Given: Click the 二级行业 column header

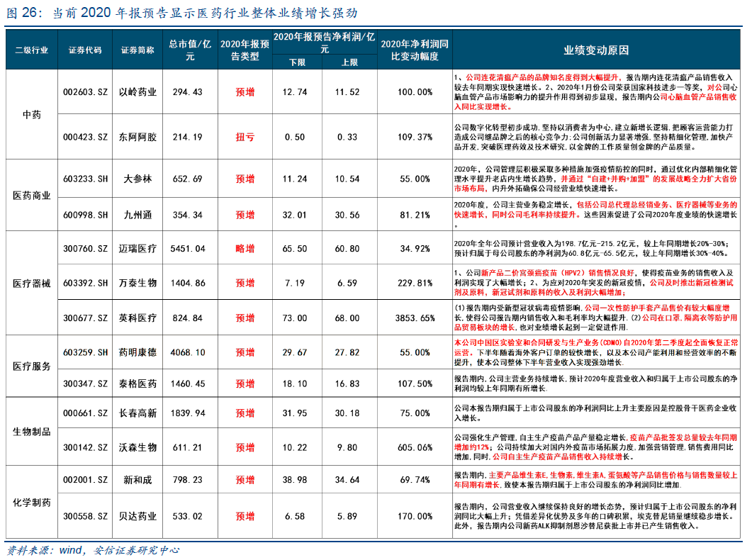Looking at the screenshot, I should [x=31, y=50].
